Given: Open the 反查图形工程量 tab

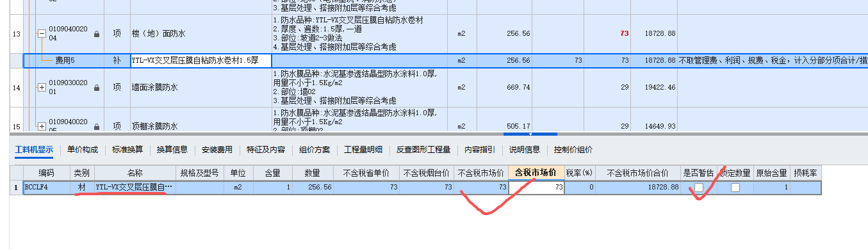Looking at the screenshot, I should tap(423, 150).
